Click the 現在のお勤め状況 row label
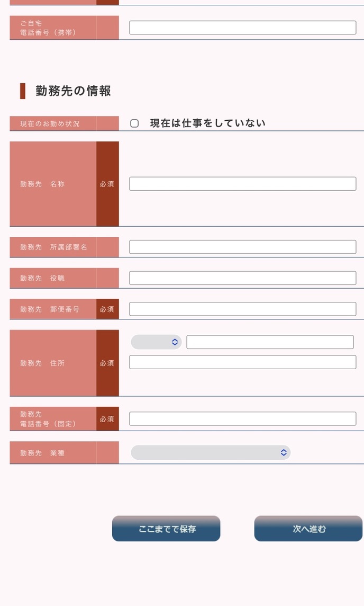This screenshot has height=606, width=364. (x=50, y=123)
